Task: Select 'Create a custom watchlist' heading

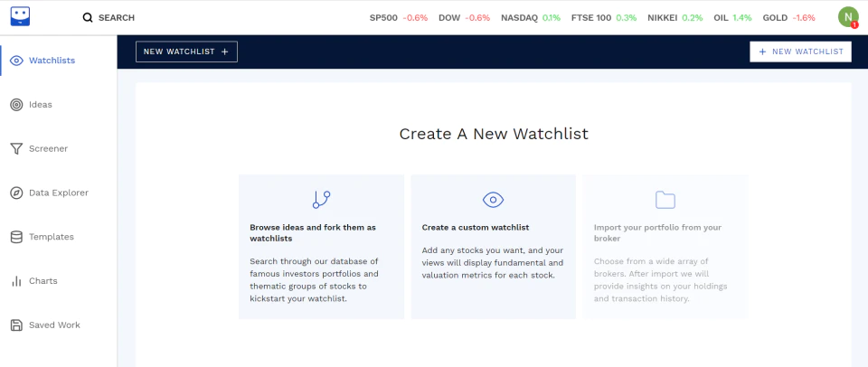Action: click(476, 228)
